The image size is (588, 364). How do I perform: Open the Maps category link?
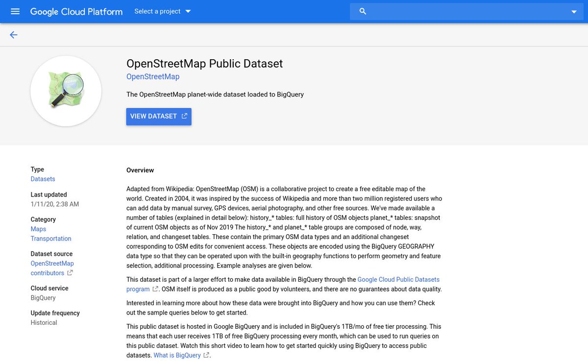pyautogui.click(x=38, y=229)
